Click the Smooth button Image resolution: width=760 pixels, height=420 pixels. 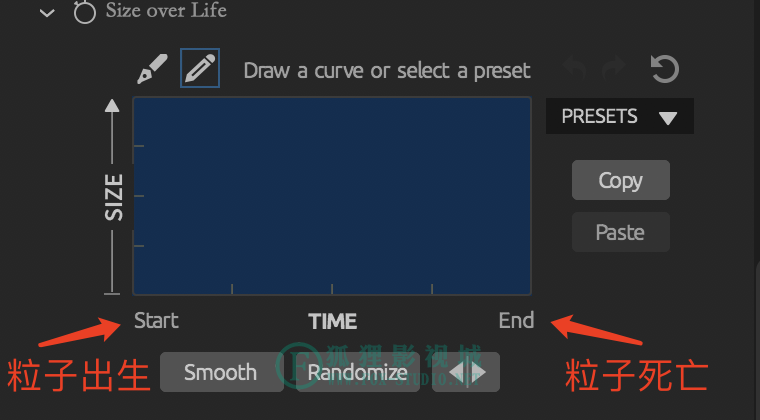tap(221, 372)
